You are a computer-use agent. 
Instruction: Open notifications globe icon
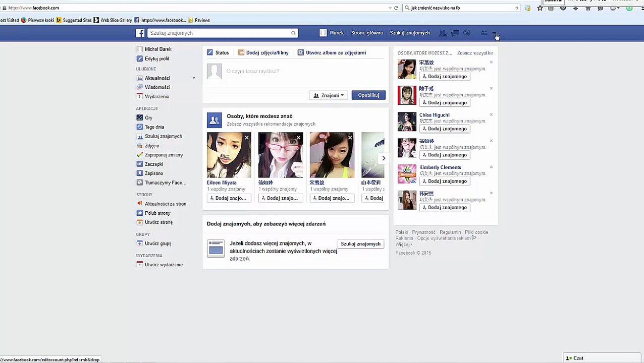(467, 33)
